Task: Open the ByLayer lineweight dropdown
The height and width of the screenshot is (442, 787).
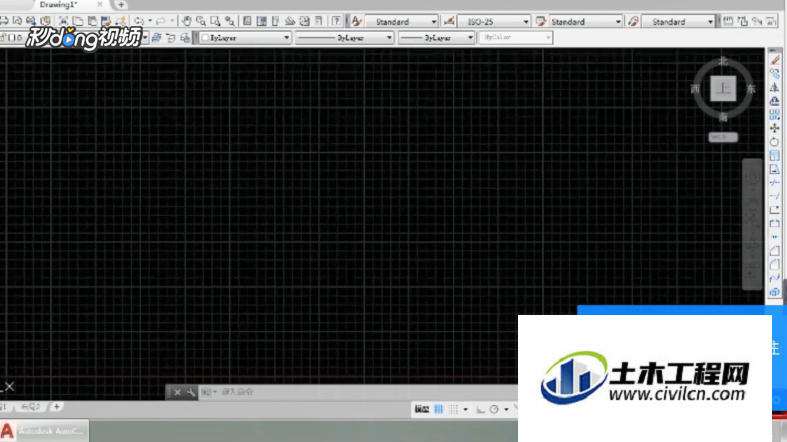Action: click(436, 38)
